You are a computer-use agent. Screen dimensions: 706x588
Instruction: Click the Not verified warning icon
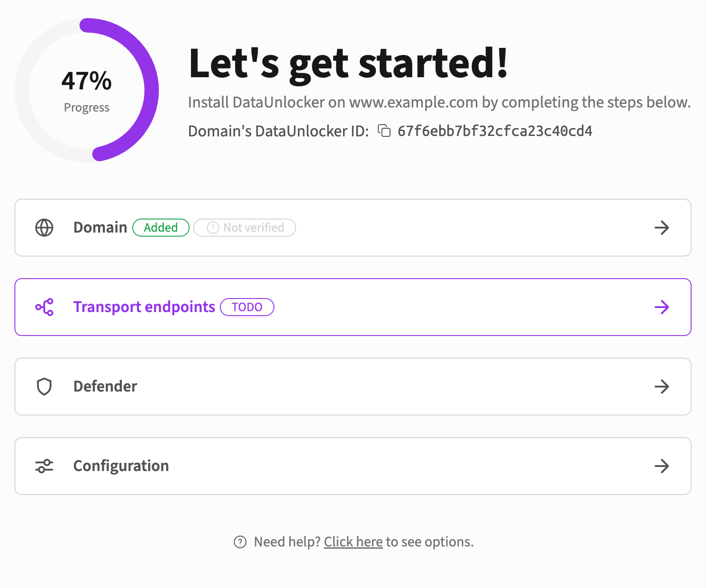tap(213, 228)
